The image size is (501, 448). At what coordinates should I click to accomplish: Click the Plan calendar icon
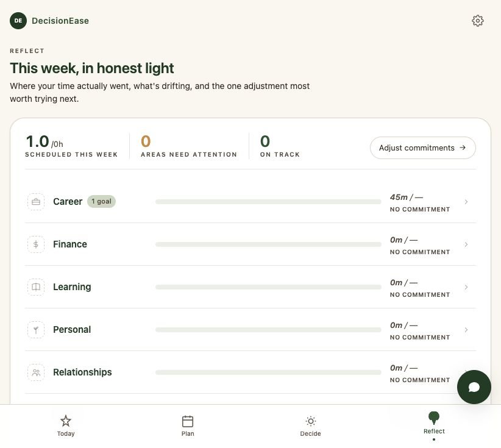[x=188, y=421]
